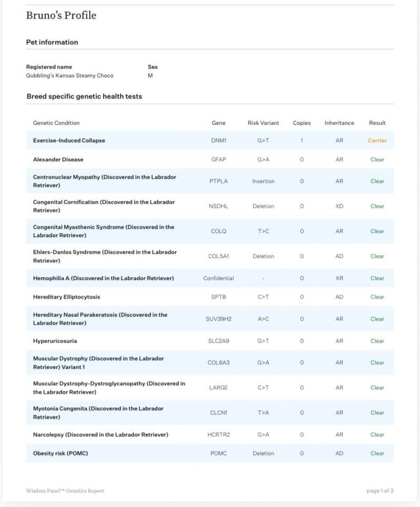Click the Result column header

pos(377,123)
